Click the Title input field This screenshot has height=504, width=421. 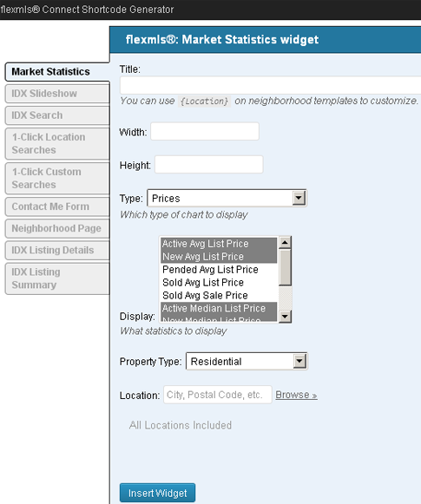pos(270,86)
